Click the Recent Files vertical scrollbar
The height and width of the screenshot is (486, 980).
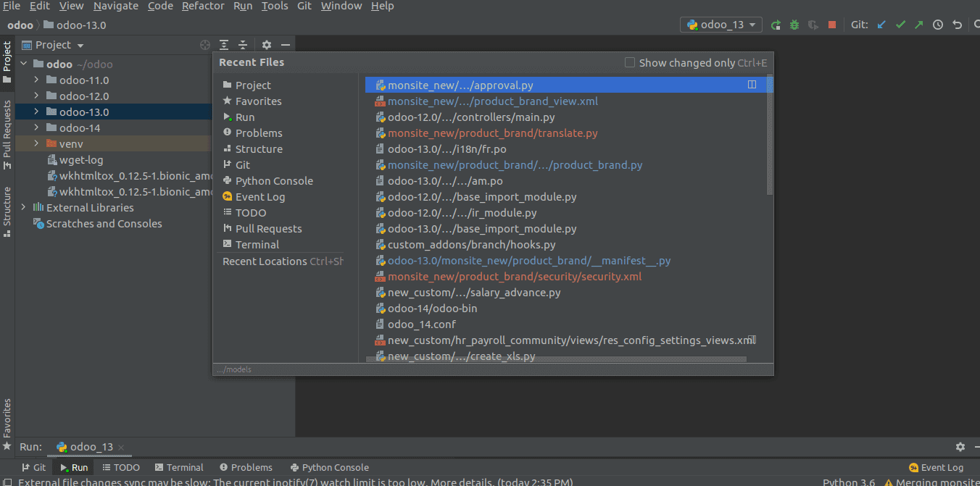[x=770, y=135]
